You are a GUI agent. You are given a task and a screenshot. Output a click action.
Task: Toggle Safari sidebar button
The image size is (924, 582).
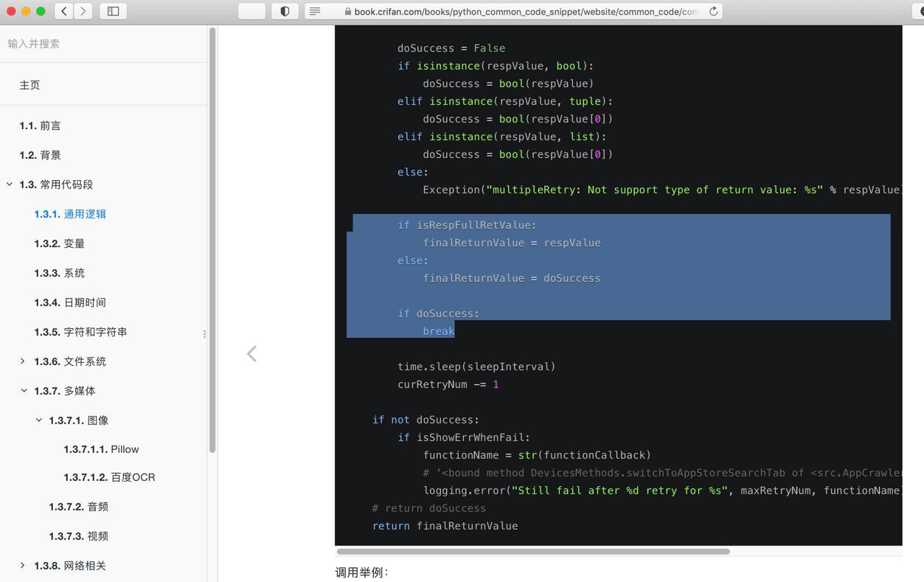[x=114, y=11]
